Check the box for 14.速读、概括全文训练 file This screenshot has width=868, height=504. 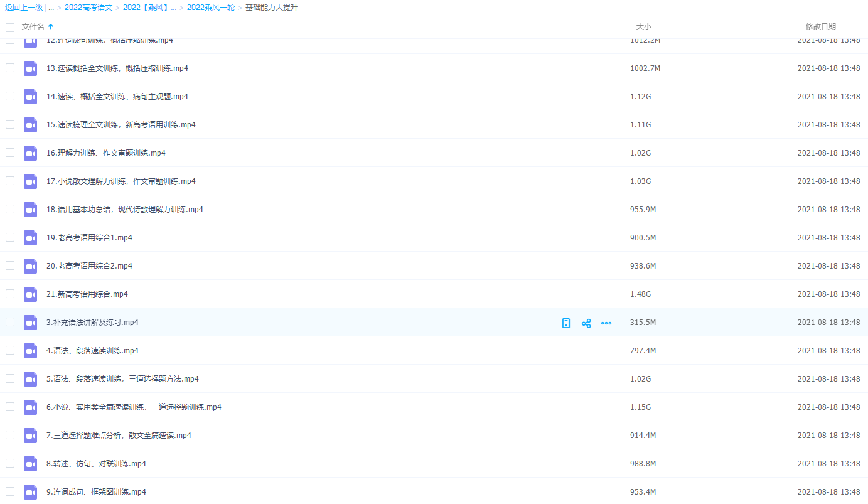pyautogui.click(x=10, y=96)
